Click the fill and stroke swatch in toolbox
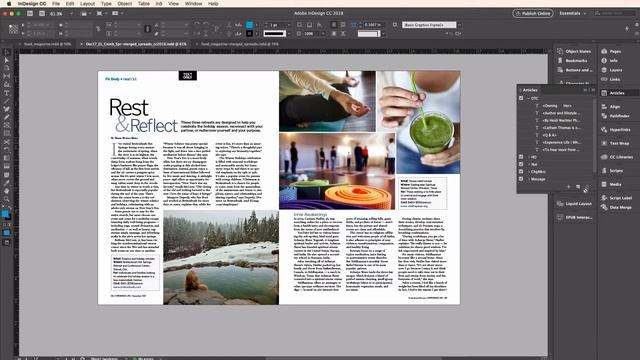 pos(6,215)
